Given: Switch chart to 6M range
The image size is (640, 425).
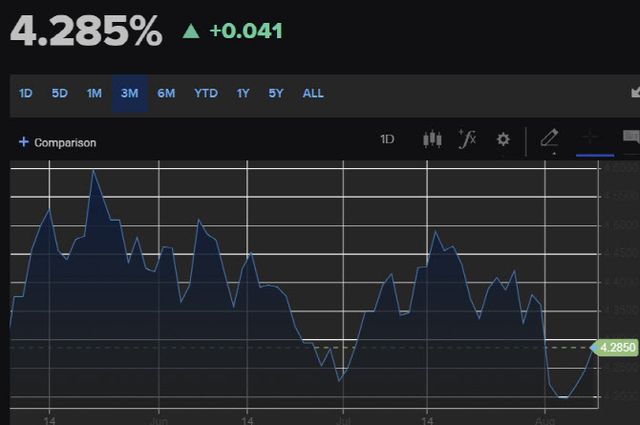Looking at the screenshot, I should click(x=166, y=93).
